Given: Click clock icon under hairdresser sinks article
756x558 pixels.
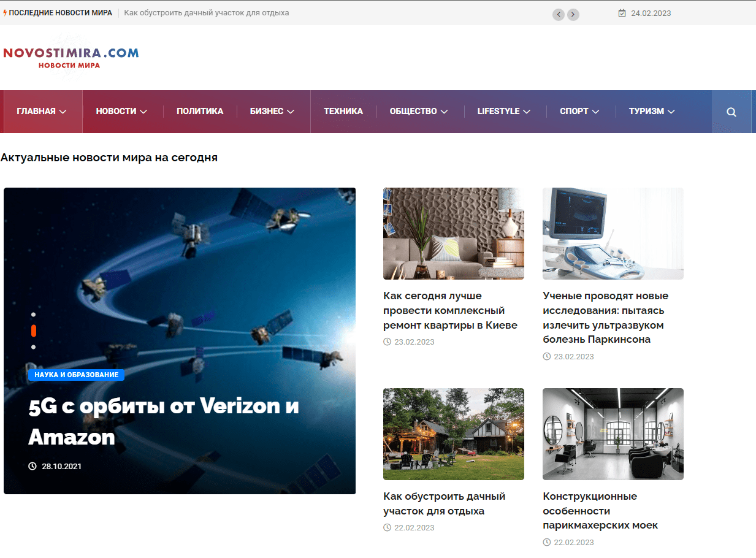Looking at the screenshot, I should coord(546,542).
